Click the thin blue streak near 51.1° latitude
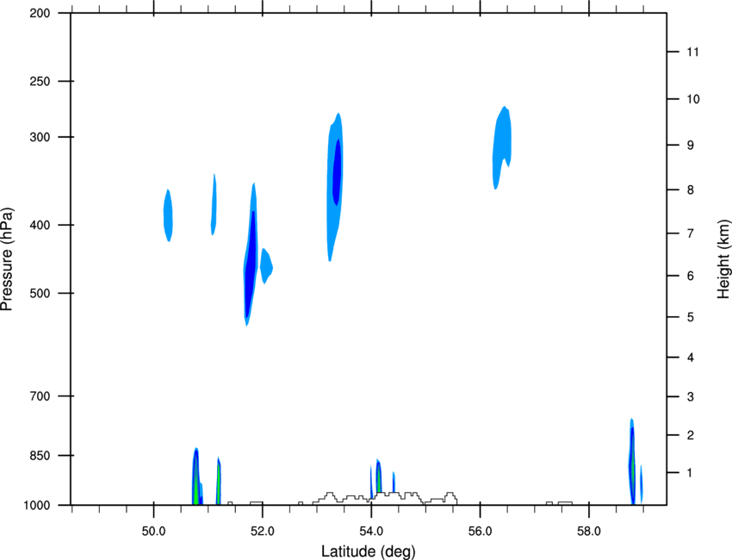This screenshot has width=732, height=560. tap(214, 204)
